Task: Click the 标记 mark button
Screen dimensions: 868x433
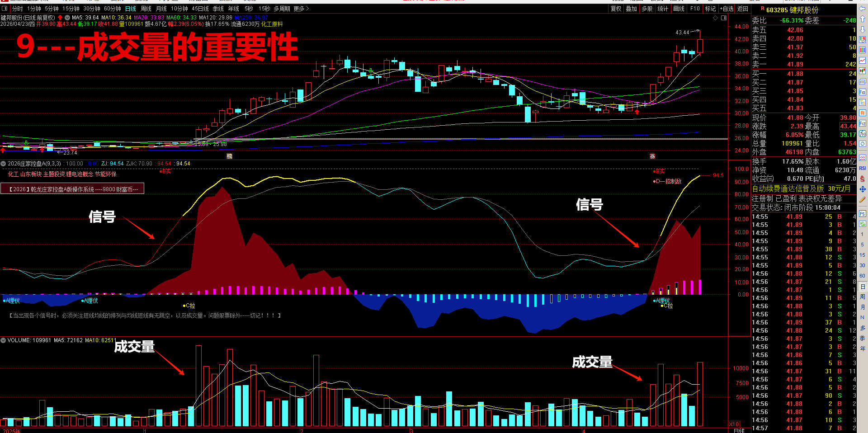Action: point(710,9)
